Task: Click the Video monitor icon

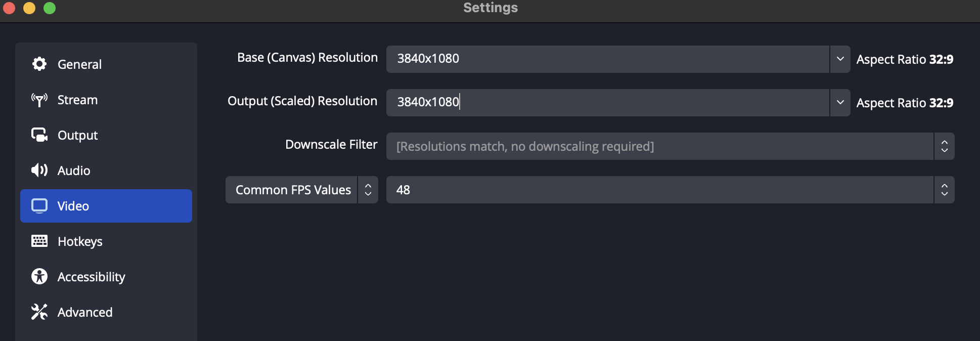Action: pos(39,206)
